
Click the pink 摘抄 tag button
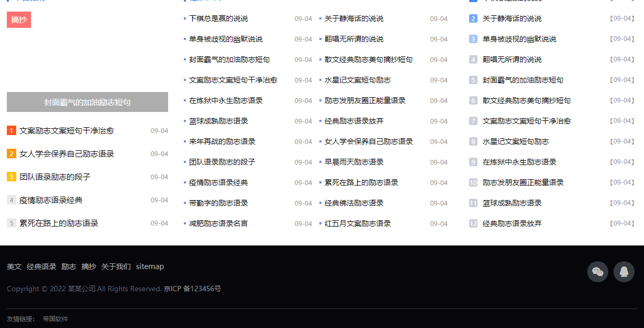coord(19,20)
